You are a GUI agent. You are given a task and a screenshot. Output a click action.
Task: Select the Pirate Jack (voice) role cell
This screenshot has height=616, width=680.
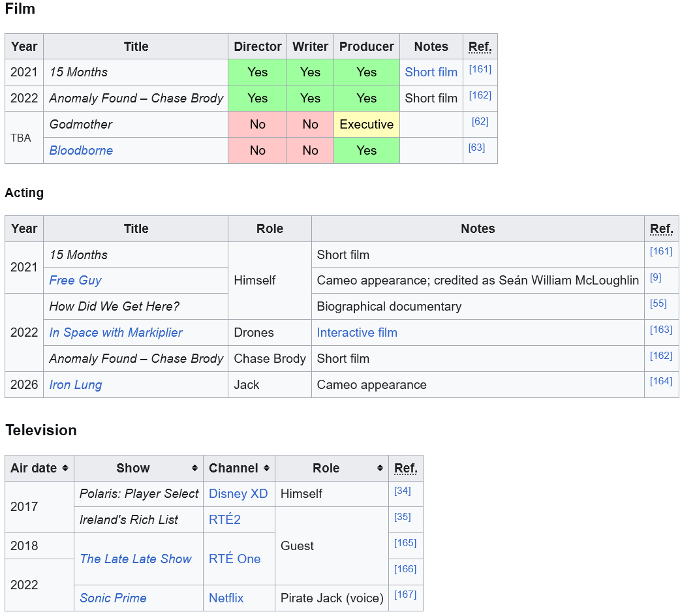coord(332,598)
